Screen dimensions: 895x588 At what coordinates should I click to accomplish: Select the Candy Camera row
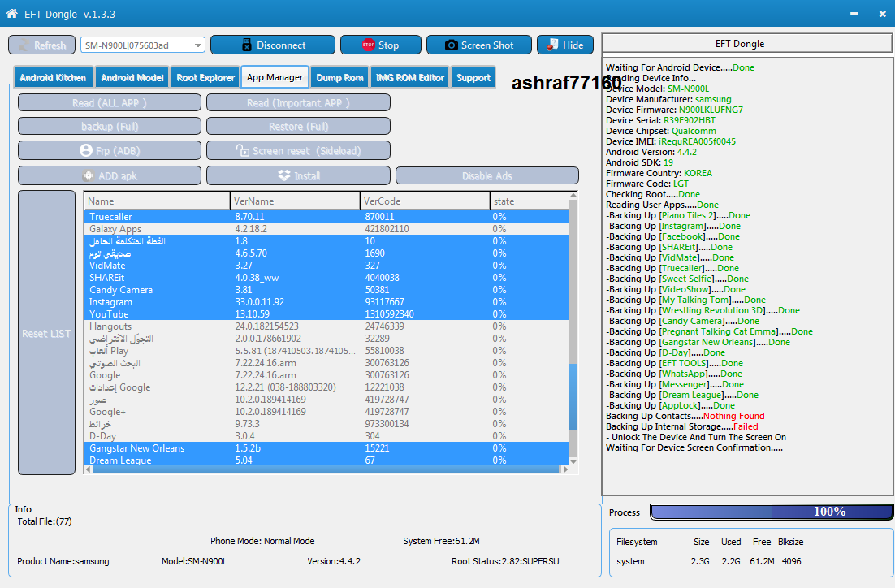(x=326, y=289)
